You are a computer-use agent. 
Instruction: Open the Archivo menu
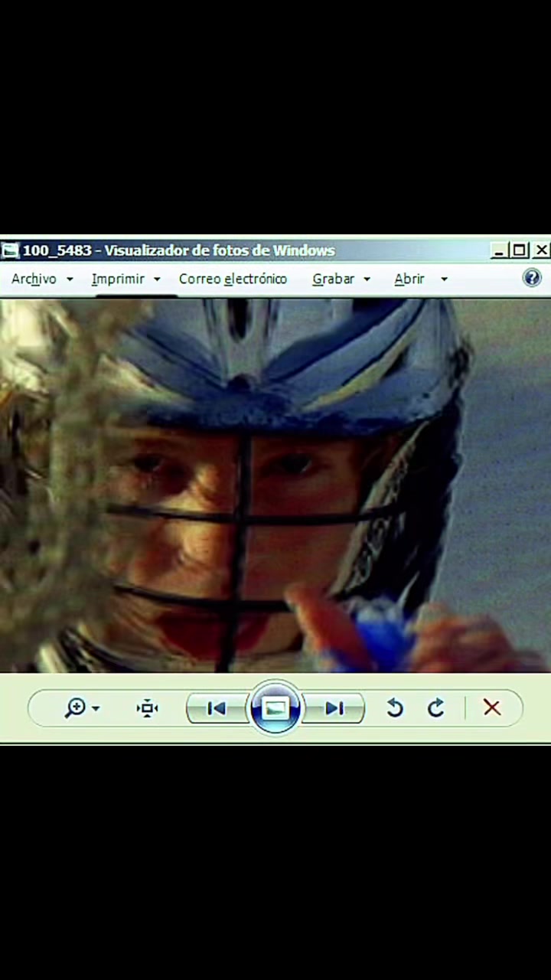[x=34, y=279]
